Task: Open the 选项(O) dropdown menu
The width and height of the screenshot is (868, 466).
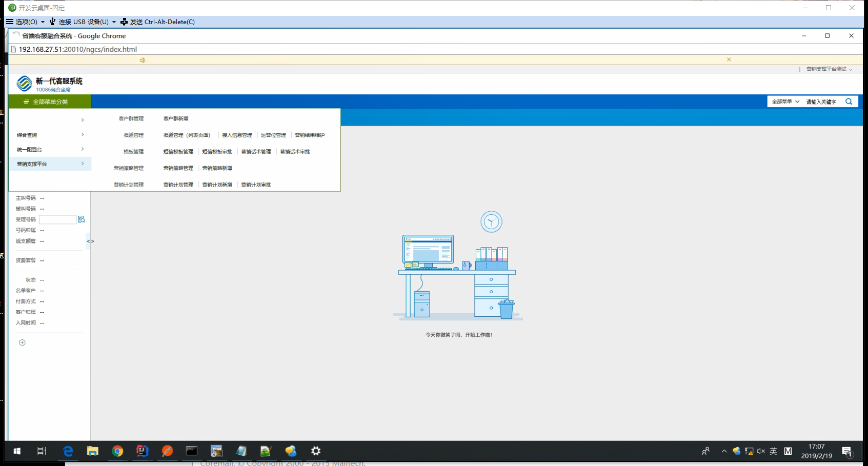Action: pos(26,22)
